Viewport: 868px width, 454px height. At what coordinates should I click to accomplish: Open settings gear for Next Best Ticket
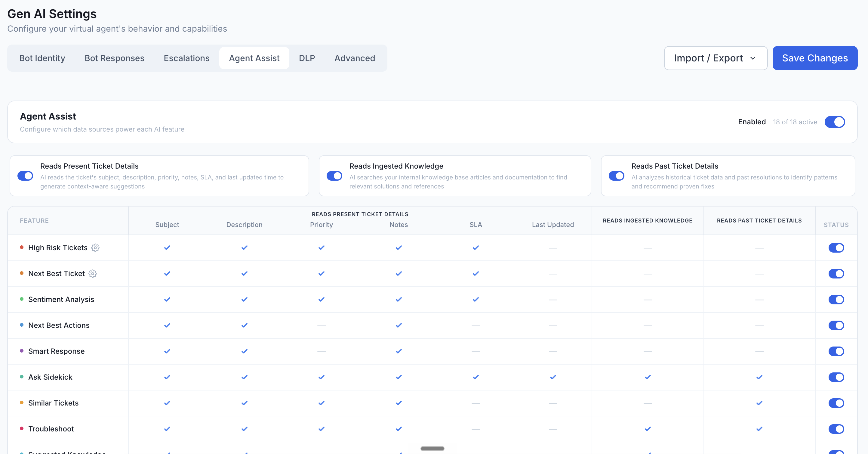[93, 274]
